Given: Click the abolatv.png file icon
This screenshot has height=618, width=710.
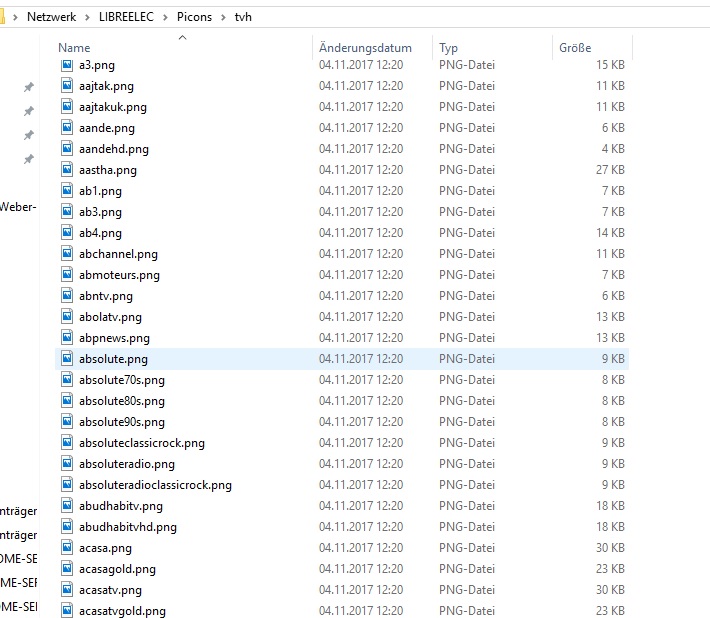Looking at the screenshot, I should (67, 316).
